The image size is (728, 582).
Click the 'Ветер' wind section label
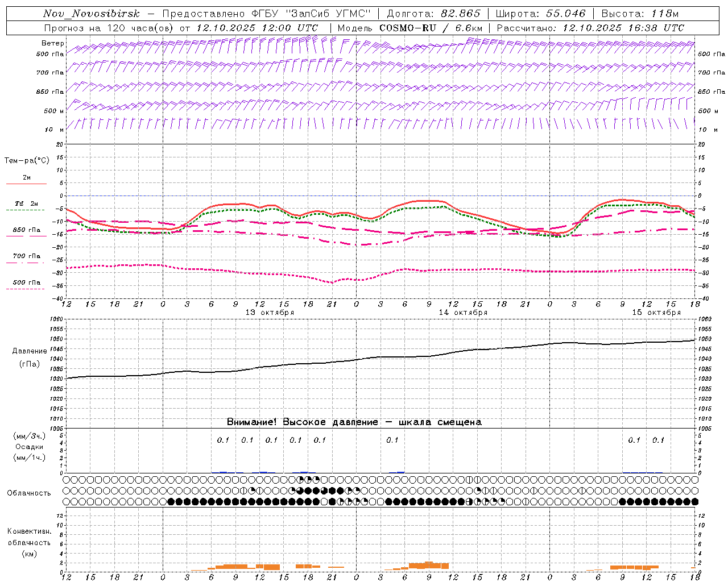tap(53, 43)
